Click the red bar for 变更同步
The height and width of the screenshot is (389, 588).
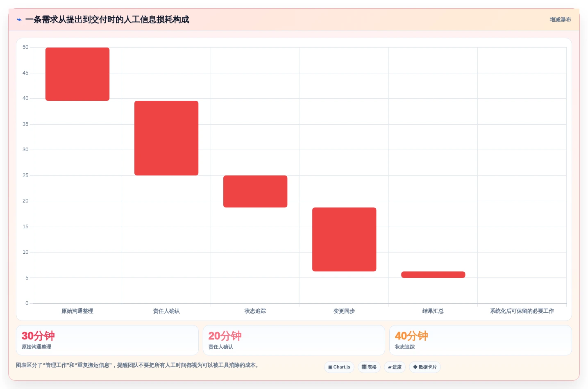pos(344,239)
